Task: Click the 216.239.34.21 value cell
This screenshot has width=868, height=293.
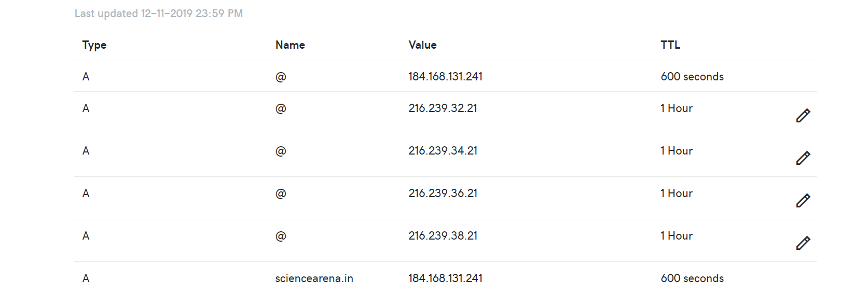Action: pyautogui.click(x=443, y=151)
